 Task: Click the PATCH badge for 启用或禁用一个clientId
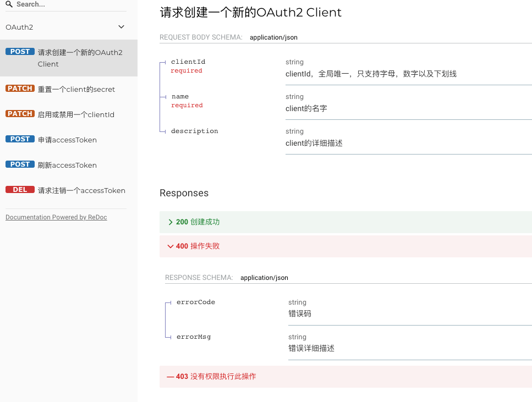coord(20,114)
